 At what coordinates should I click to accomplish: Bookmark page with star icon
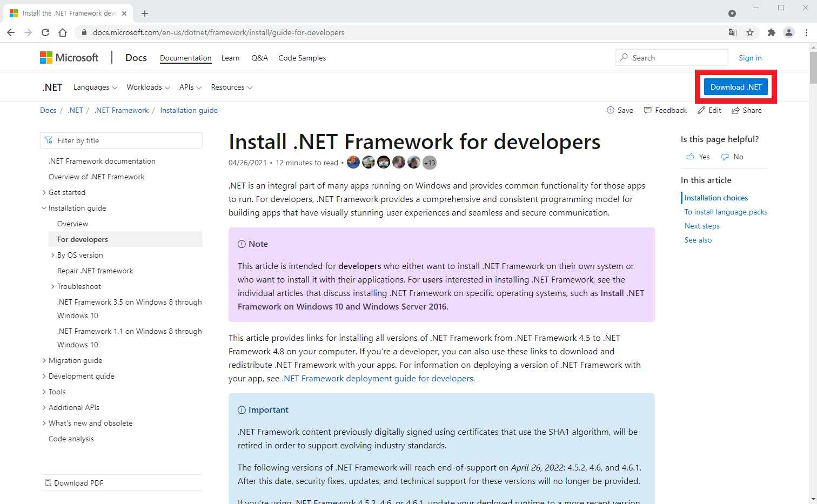[750, 32]
